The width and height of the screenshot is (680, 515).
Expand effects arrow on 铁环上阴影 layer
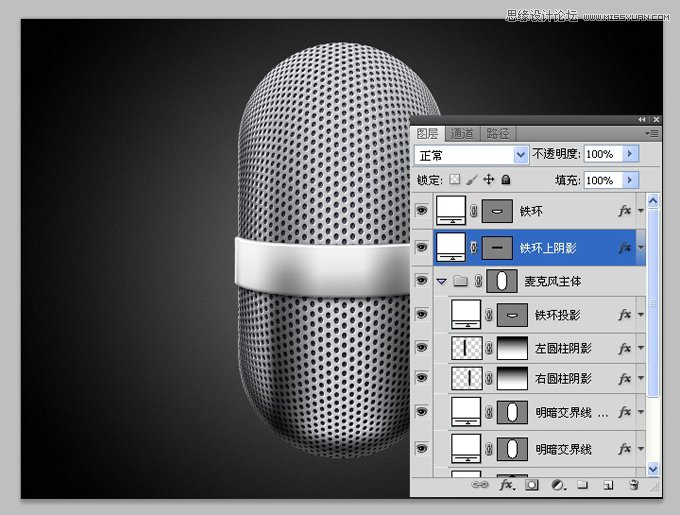pyautogui.click(x=641, y=248)
